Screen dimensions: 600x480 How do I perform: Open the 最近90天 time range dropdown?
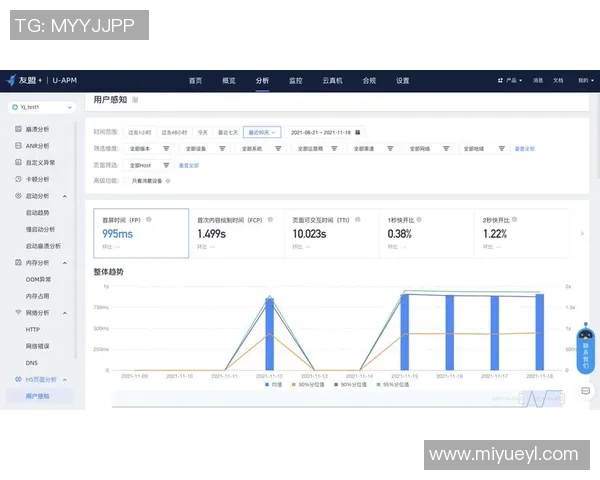coord(262,132)
